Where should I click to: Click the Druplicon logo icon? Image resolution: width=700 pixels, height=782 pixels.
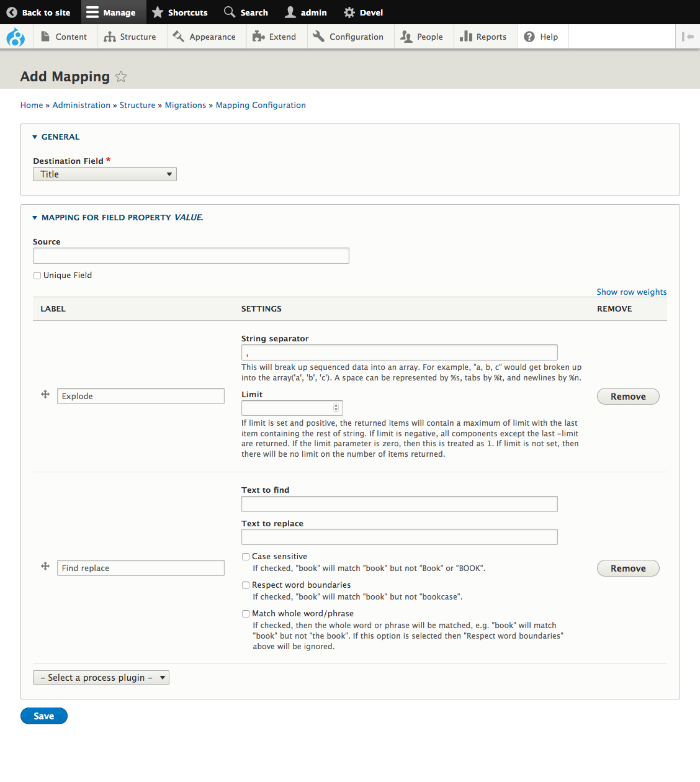tap(16, 36)
